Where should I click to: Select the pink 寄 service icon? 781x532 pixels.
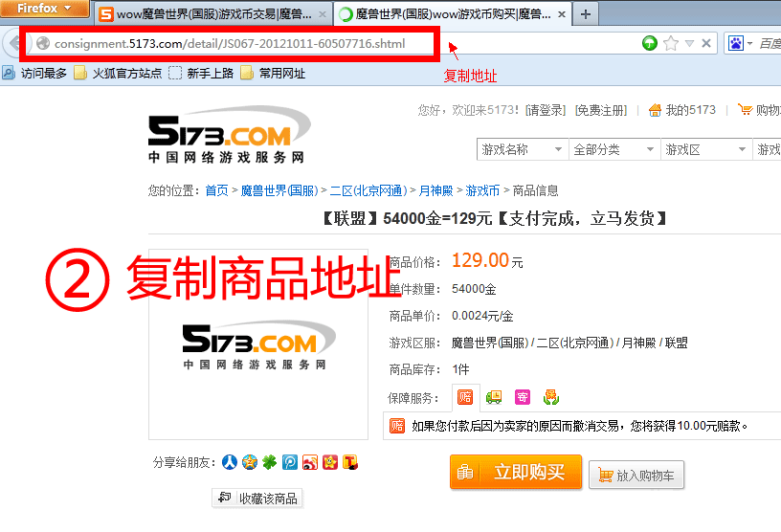click(x=523, y=397)
